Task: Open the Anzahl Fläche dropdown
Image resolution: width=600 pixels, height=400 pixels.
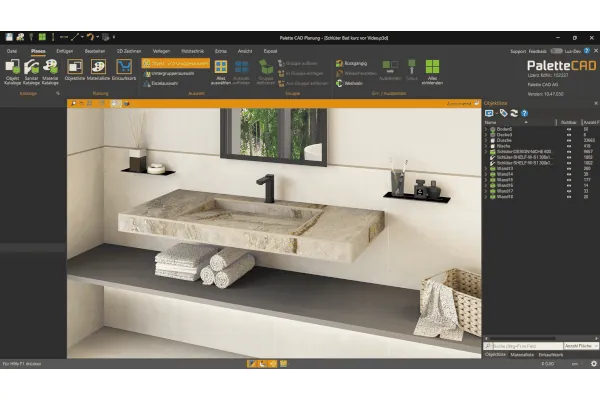Action: coord(581,346)
